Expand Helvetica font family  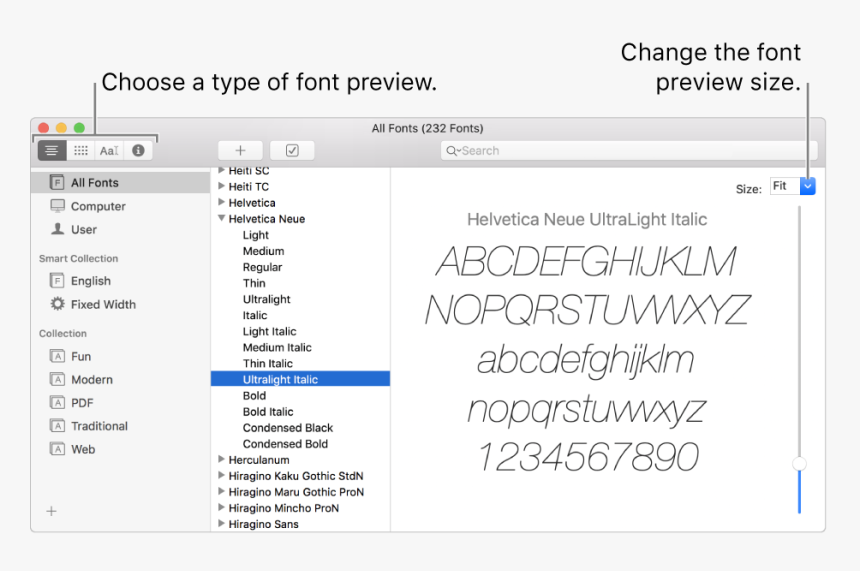click(222, 202)
